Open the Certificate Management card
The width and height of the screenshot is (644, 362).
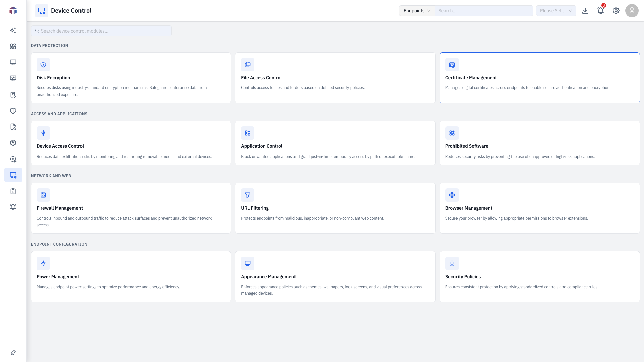pyautogui.click(x=540, y=78)
